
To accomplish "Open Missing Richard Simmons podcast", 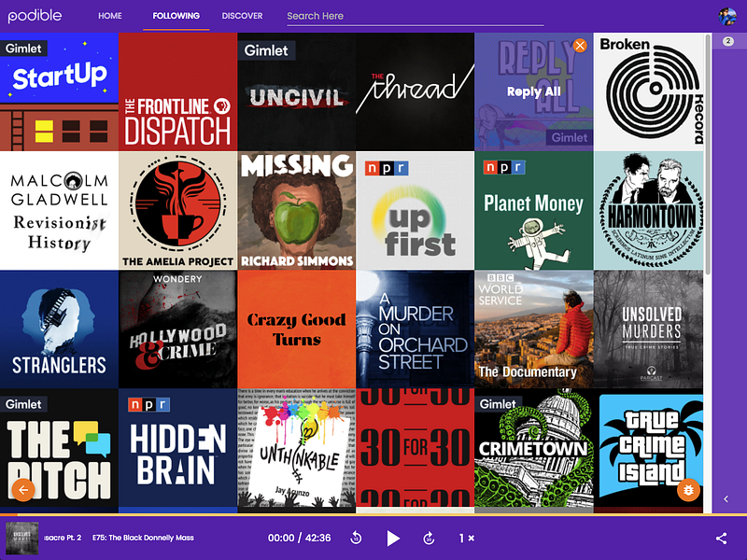I will point(296,211).
